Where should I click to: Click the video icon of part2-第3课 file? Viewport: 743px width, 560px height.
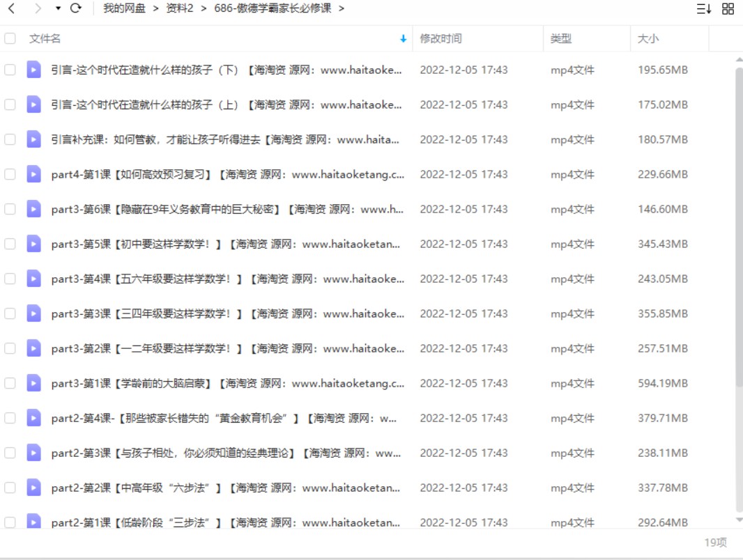[x=33, y=453]
